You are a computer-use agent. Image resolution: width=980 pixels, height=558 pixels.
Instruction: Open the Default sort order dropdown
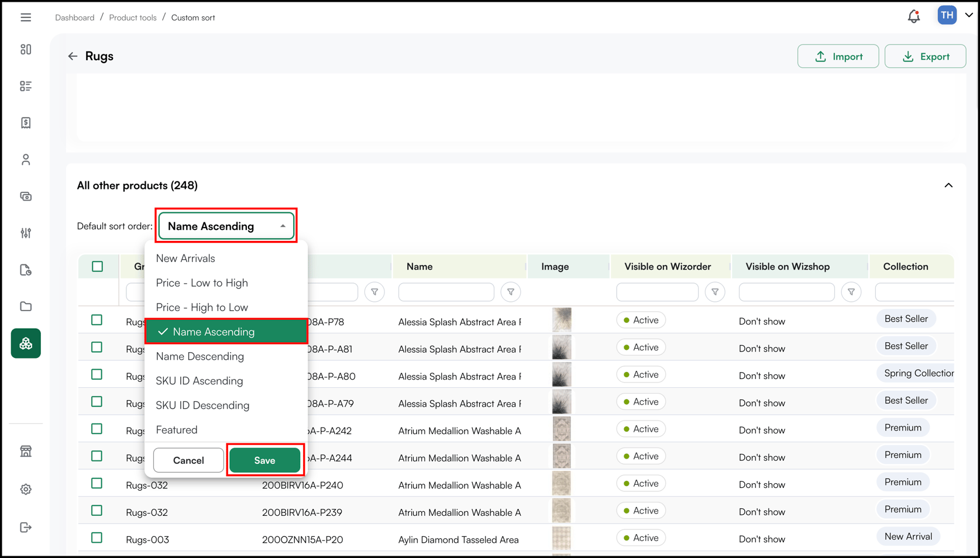coord(226,226)
